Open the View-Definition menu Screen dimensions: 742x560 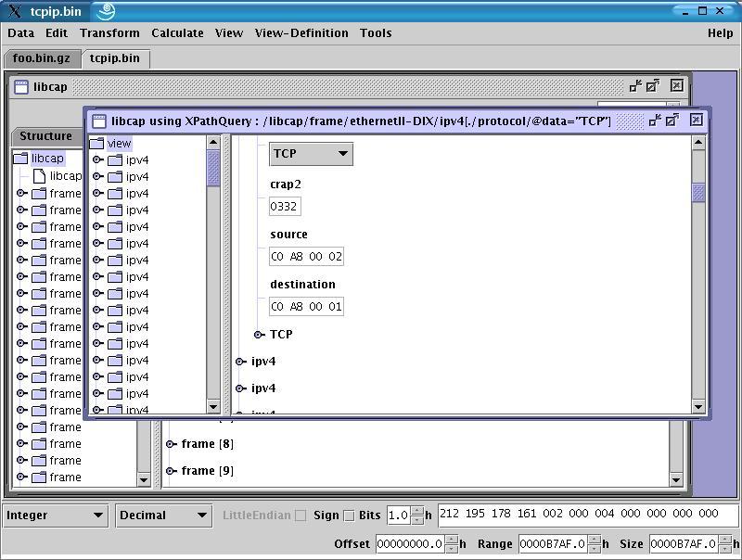click(x=301, y=32)
